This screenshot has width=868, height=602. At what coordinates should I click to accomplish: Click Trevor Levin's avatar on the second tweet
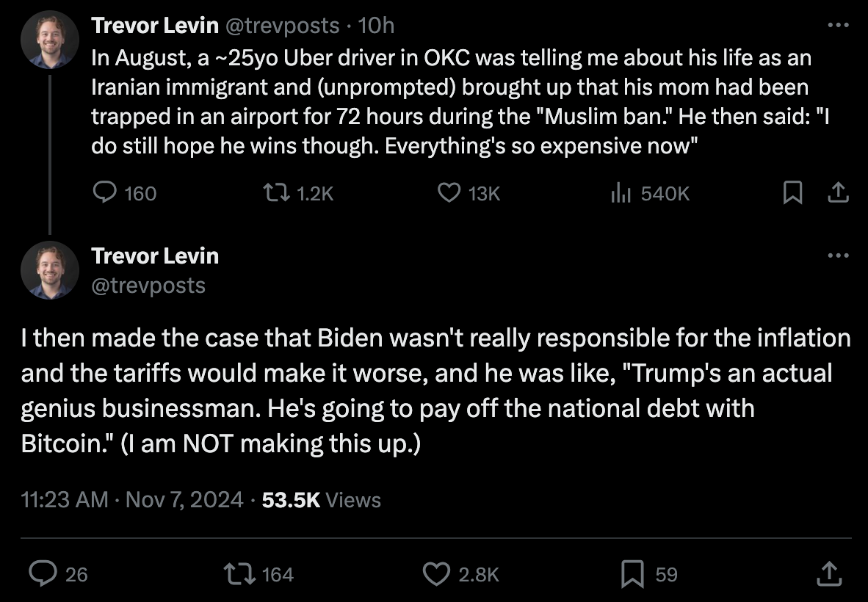click(50, 270)
